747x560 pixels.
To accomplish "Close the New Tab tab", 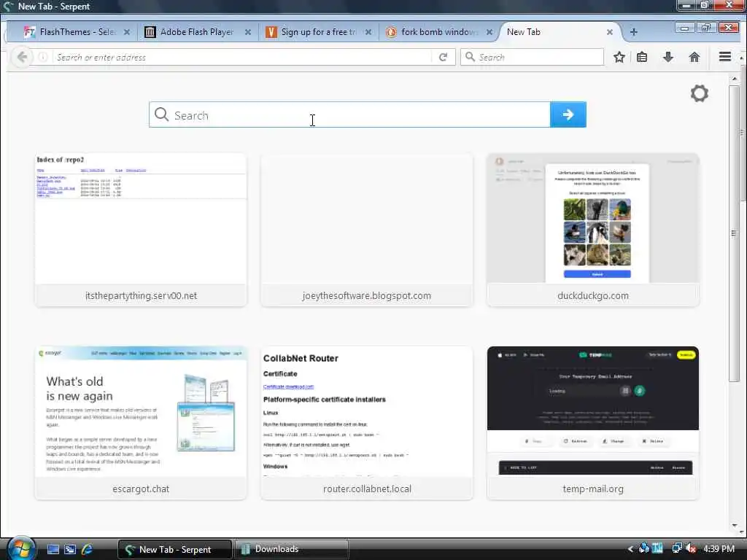I will 610,32.
